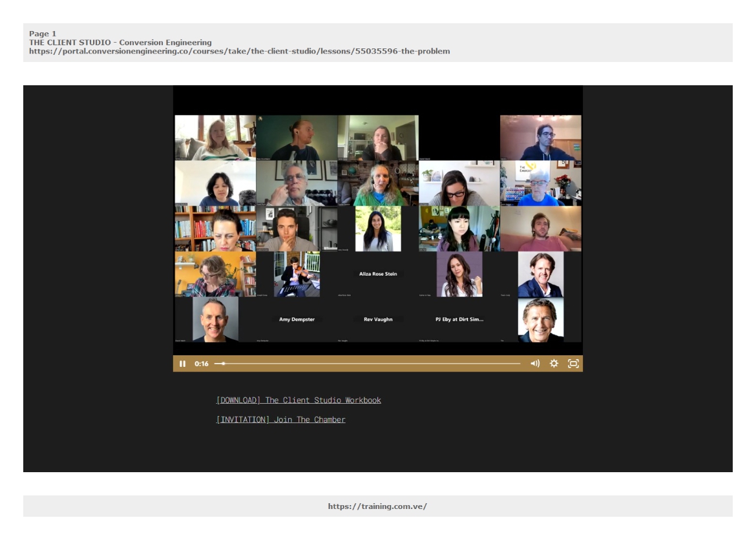The height and width of the screenshot is (540, 756).
Task: Select the Aliza Rose Stein participant tile
Action: pyautogui.click(x=378, y=274)
